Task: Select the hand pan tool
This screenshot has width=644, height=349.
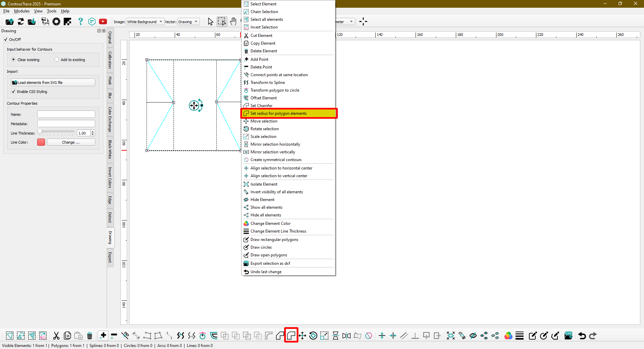Action: pos(233,22)
